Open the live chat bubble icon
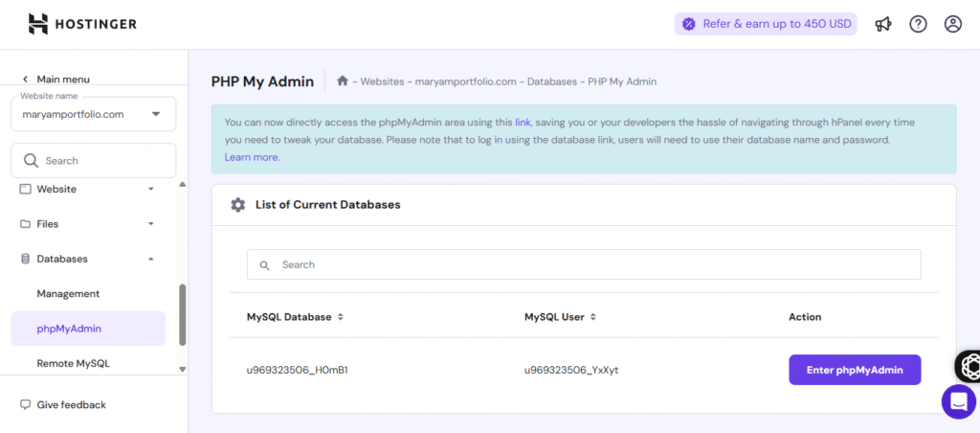 click(x=959, y=401)
